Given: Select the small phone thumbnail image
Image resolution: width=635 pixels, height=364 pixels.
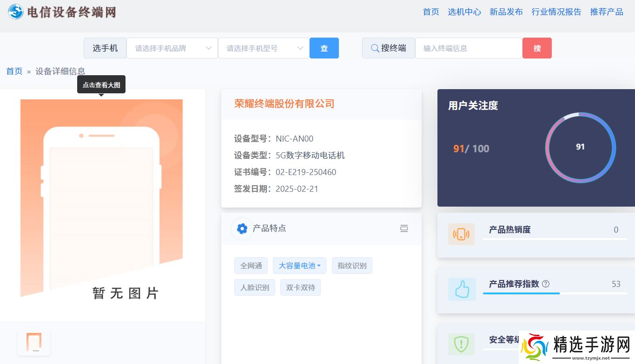Looking at the screenshot, I should tap(34, 343).
